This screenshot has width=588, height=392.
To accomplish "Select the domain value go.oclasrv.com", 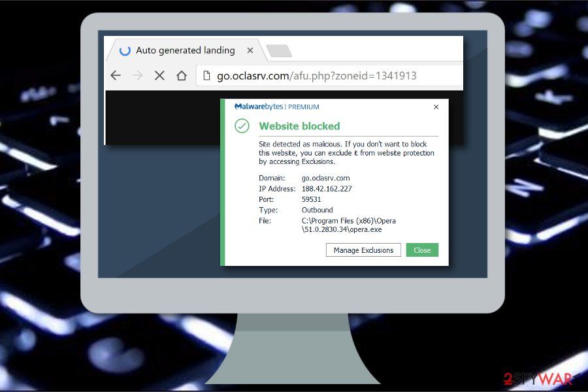I will coord(326,178).
